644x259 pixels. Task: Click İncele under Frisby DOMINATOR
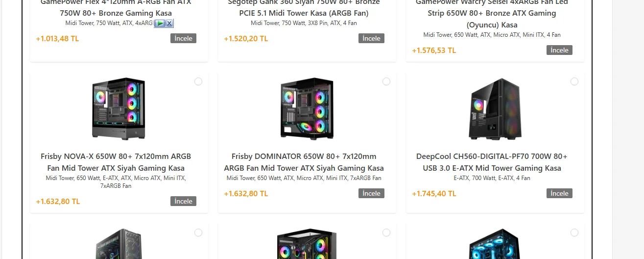tap(371, 193)
